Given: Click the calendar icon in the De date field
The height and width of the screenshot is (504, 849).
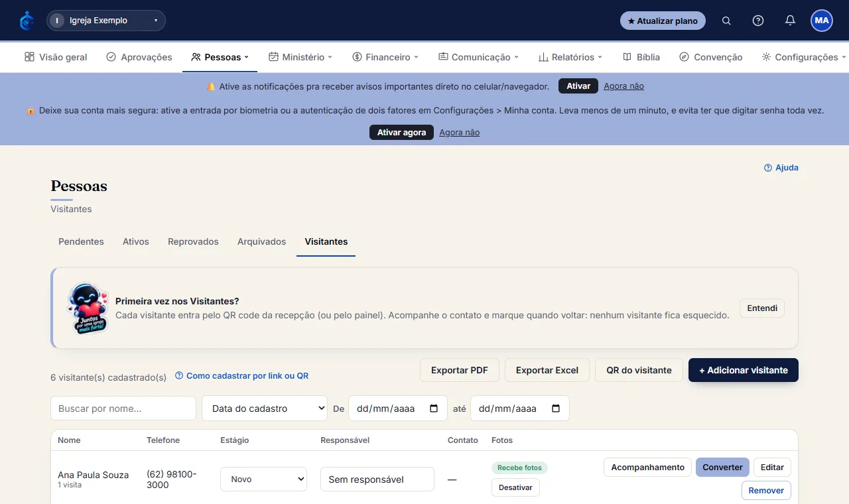Looking at the screenshot, I should (434, 409).
